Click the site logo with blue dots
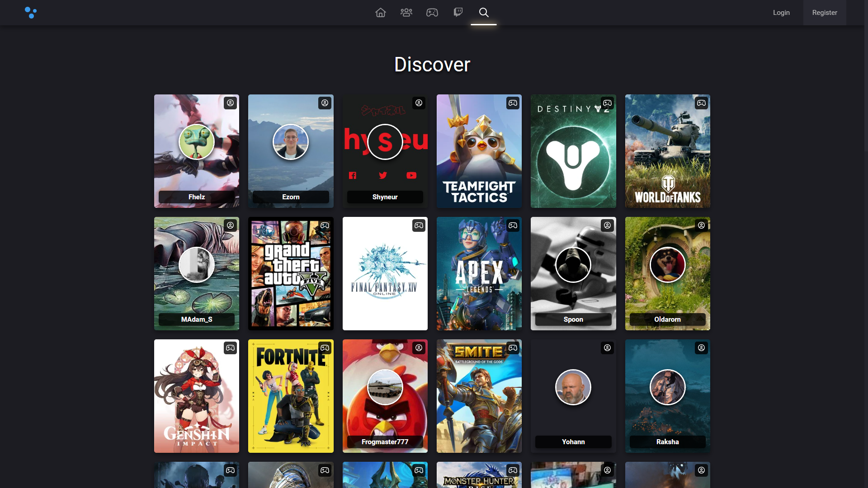868x488 pixels. [31, 13]
